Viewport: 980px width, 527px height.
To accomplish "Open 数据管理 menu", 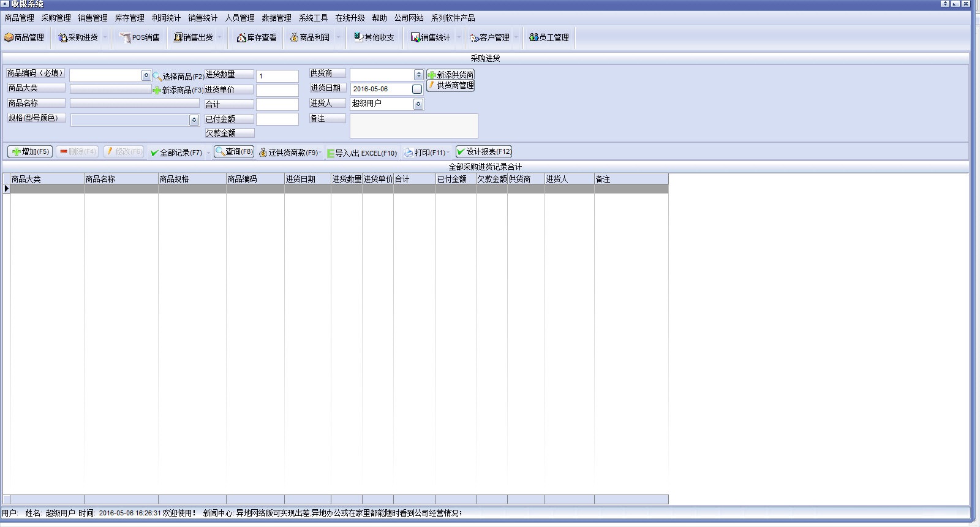I will coord(277,18).
